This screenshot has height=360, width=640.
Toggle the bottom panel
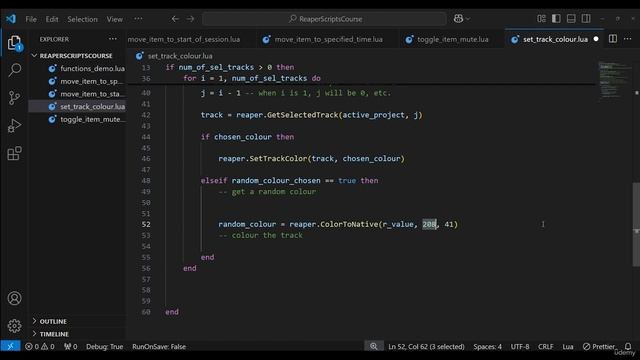coord(571,19)
